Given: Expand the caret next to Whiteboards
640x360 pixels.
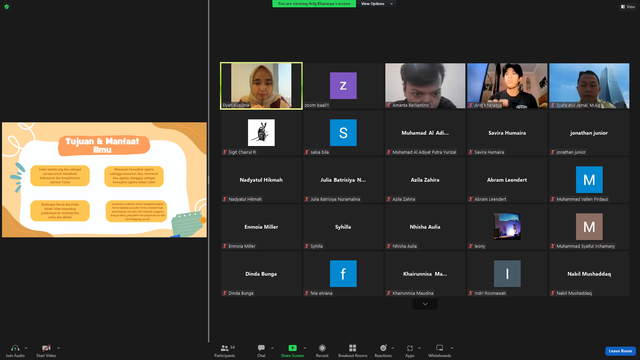Looking at the screenshot, I should pyautogui.click(x=452, y=348).
